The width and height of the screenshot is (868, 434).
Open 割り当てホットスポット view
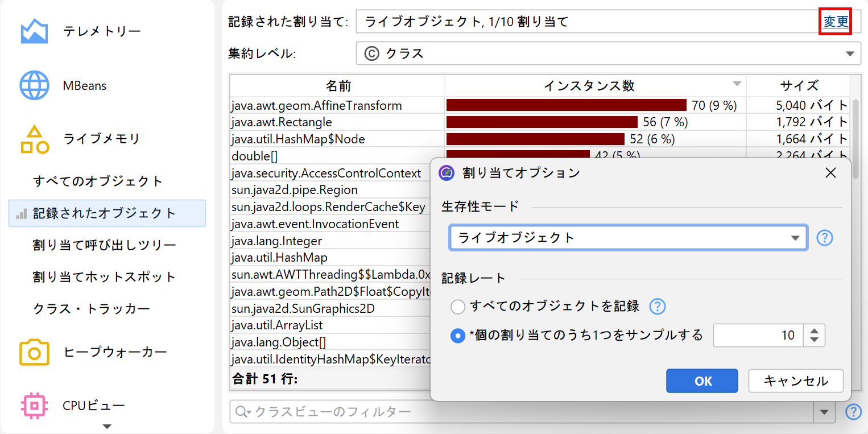coord(104,277)
